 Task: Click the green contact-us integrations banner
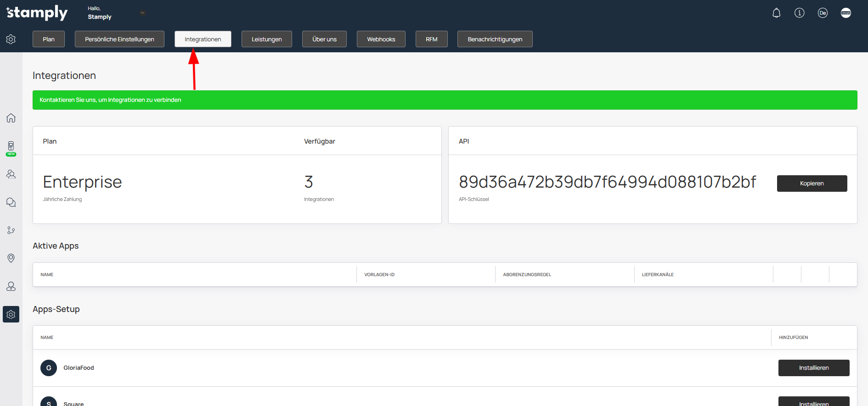pos(444,100)
